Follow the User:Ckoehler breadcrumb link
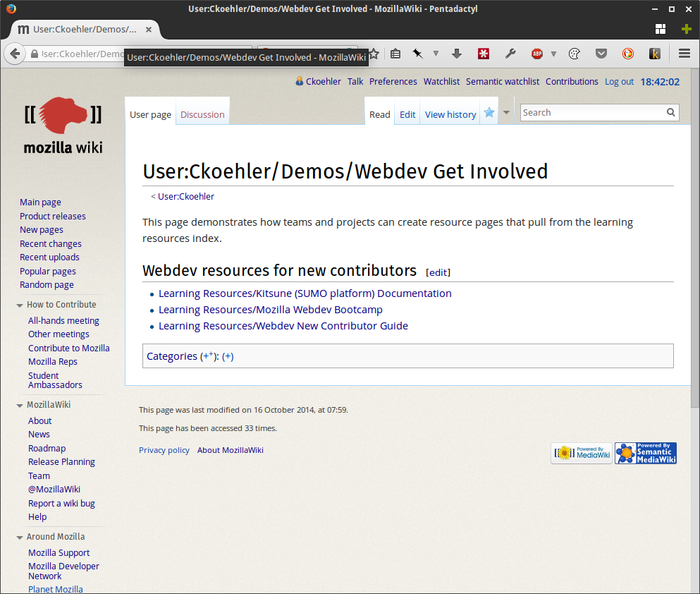The image size is (700, 594). click(x=185, y=197)
